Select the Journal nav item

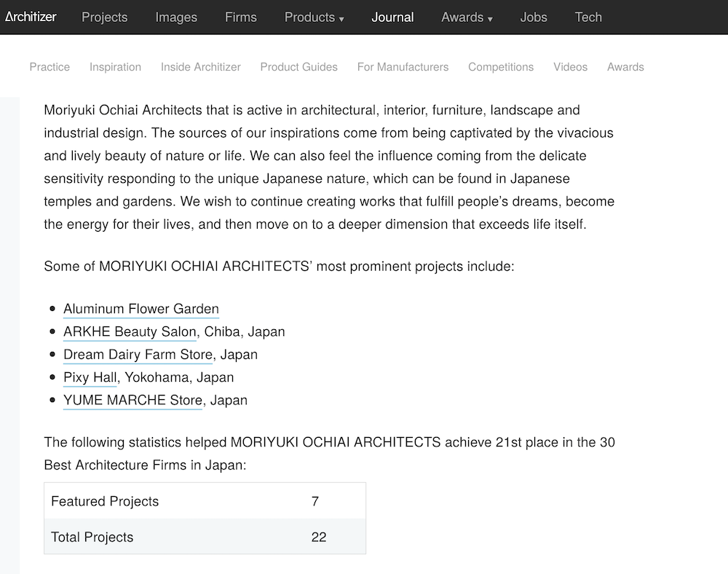pyautogui.click(x=392, y=17)
